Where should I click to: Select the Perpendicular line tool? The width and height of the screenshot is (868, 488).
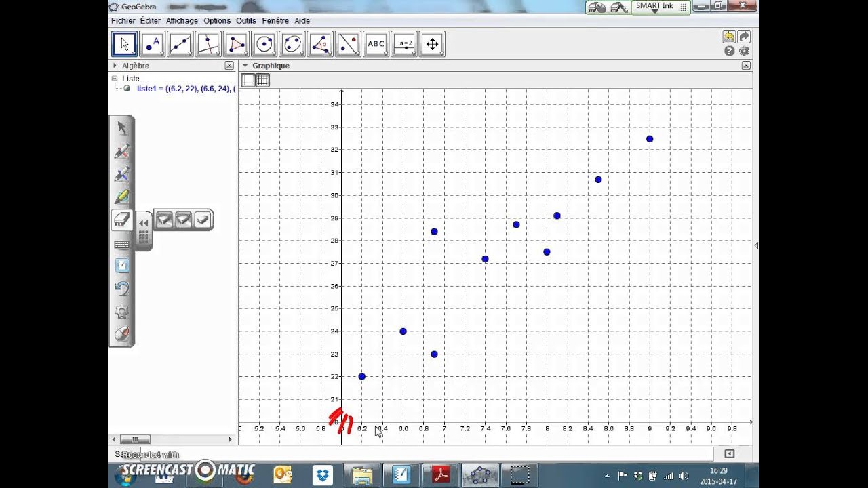(208, 44)
